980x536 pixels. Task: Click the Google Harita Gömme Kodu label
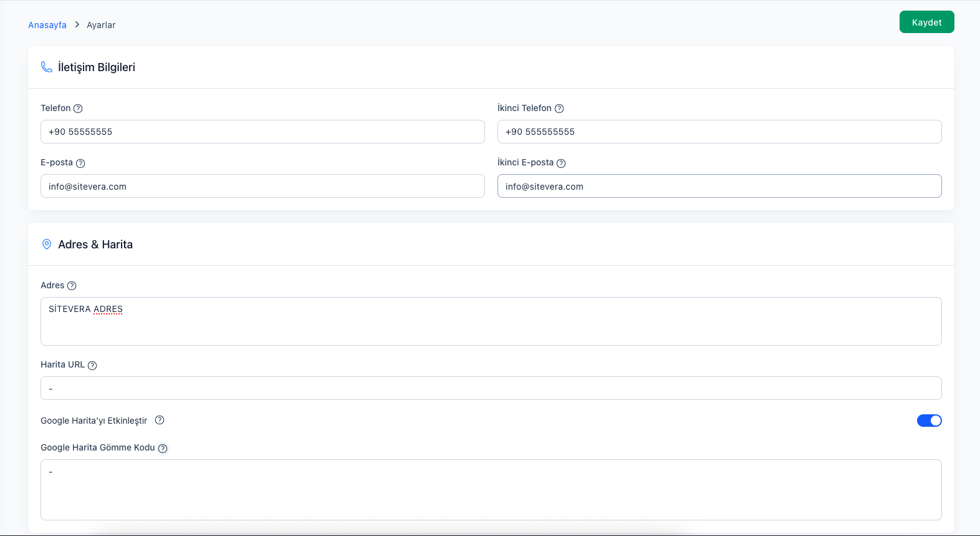(x=98, y=447)
